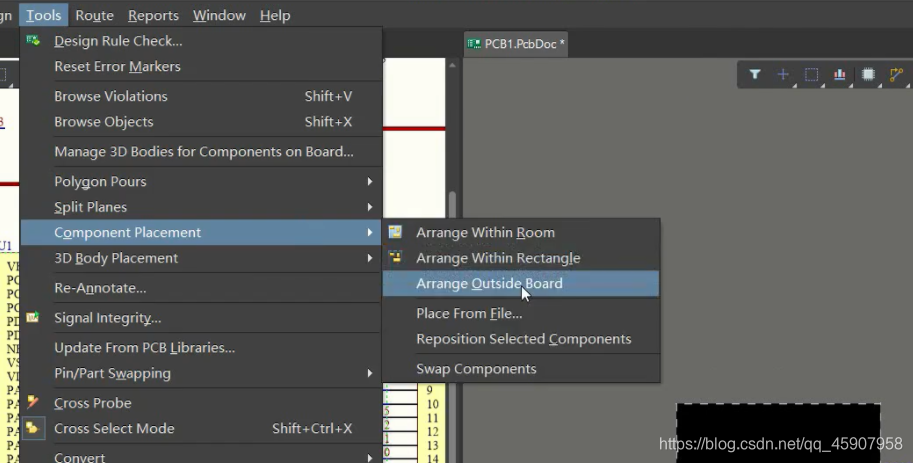Click the Cross Probe icon

(33, 402)
